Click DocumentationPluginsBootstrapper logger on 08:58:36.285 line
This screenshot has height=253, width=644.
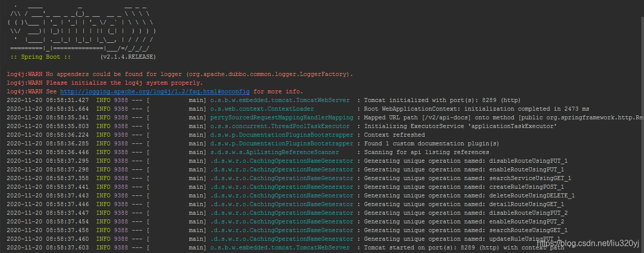[281, 143]
